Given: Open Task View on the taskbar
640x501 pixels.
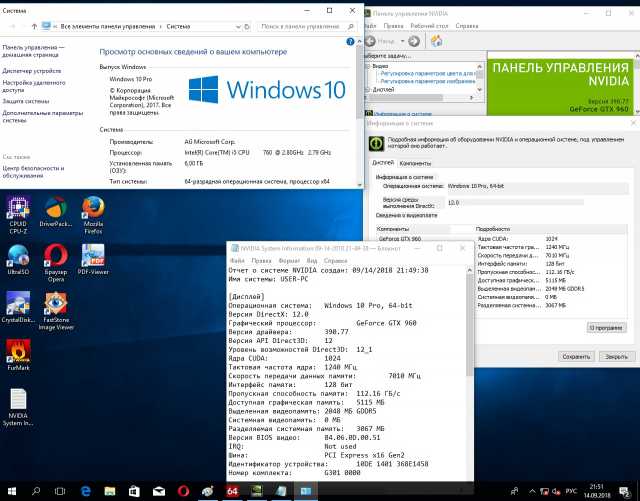Looking at the screenshot, I should click(60, 491).
